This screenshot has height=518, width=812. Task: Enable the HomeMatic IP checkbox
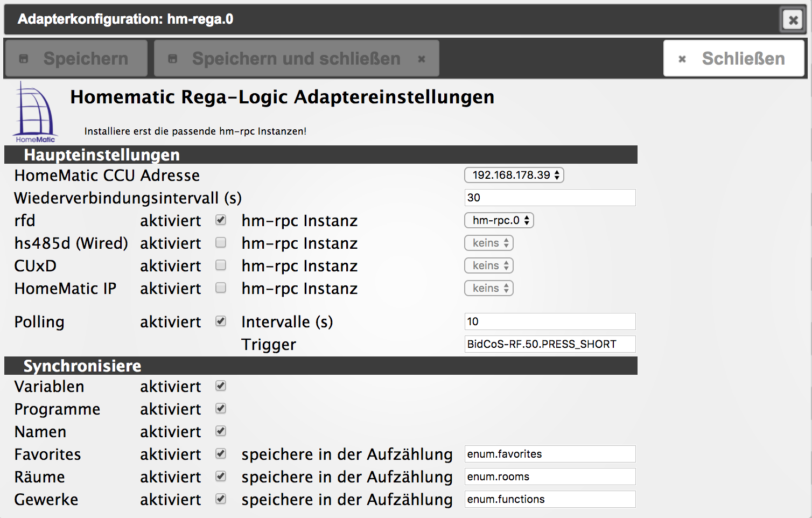coord(221,288)
